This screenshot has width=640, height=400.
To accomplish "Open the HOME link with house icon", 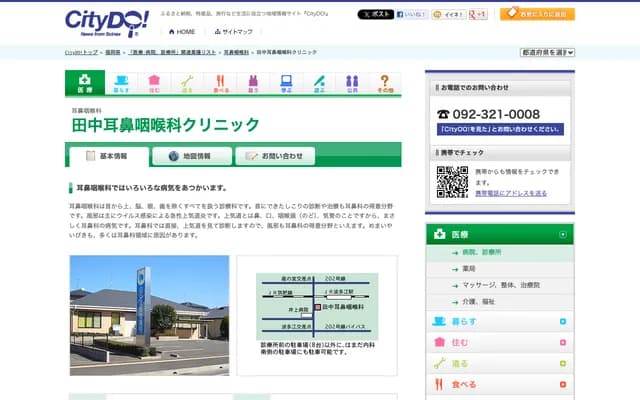I will pyautogui.click(x=182, y=32).
